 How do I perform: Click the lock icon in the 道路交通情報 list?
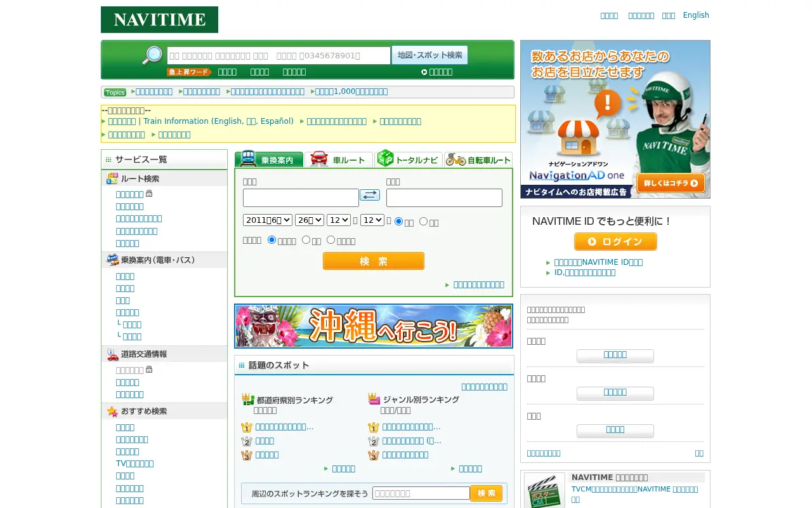(149, 370)
